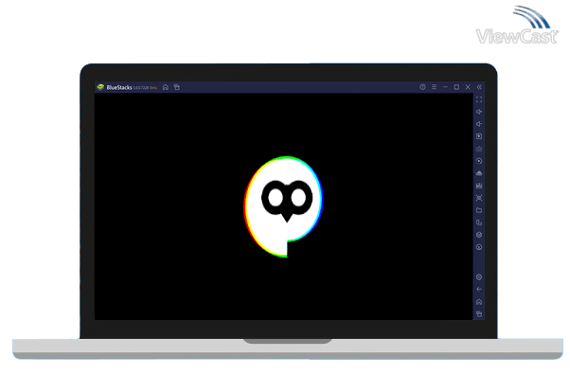Click the owl logo in the app

[285, 207]
